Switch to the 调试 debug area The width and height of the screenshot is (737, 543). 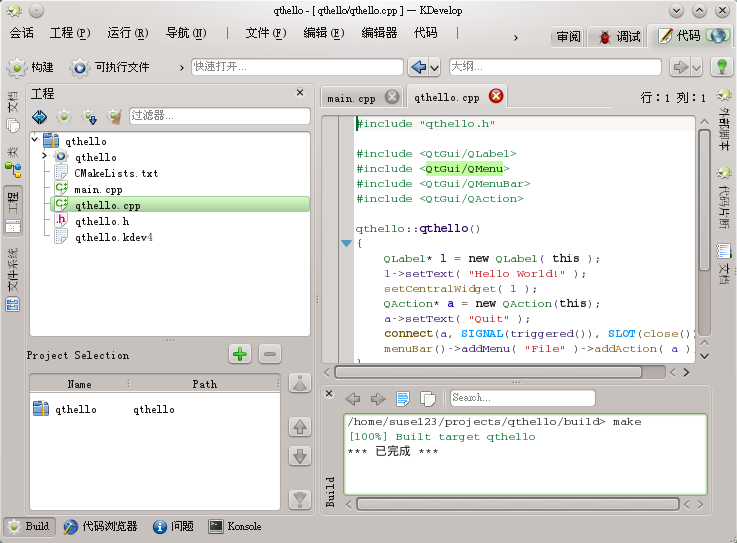coord(619,37)
